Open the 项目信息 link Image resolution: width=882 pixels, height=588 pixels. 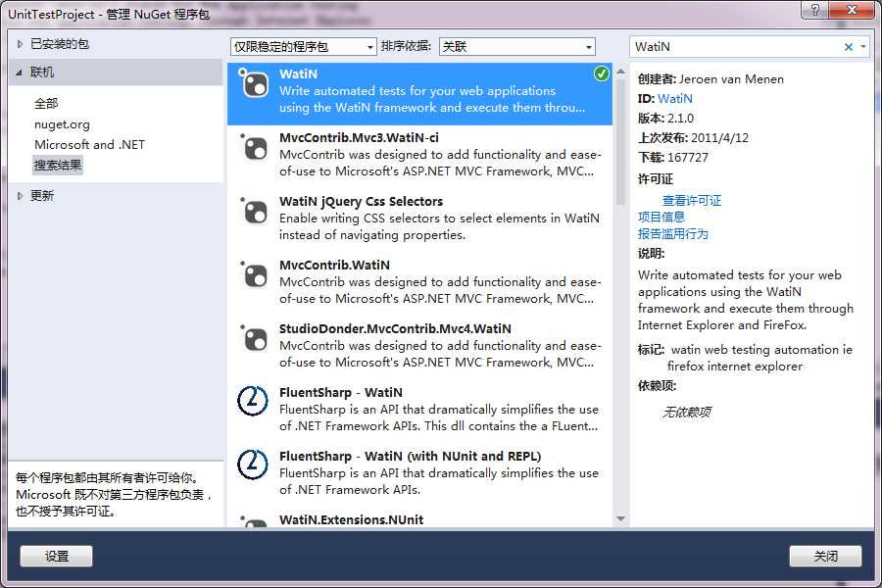click(x=661, y=218)
